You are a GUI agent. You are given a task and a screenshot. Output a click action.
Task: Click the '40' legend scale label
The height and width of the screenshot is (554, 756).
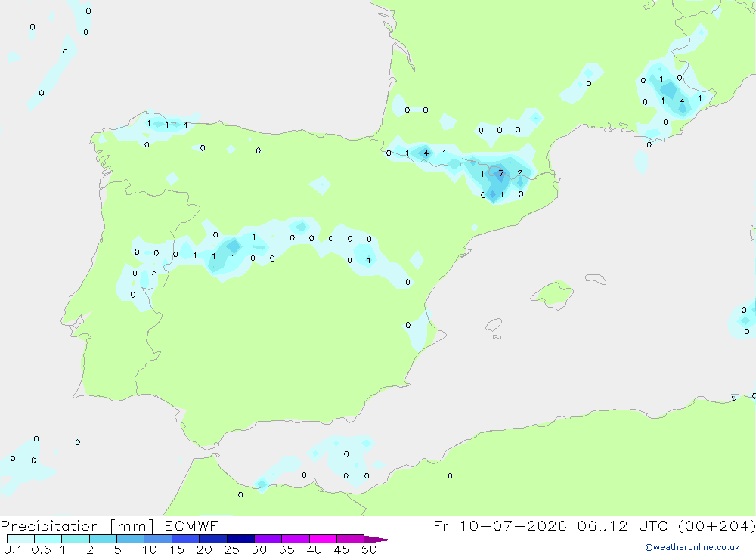[x=314, y=549]
